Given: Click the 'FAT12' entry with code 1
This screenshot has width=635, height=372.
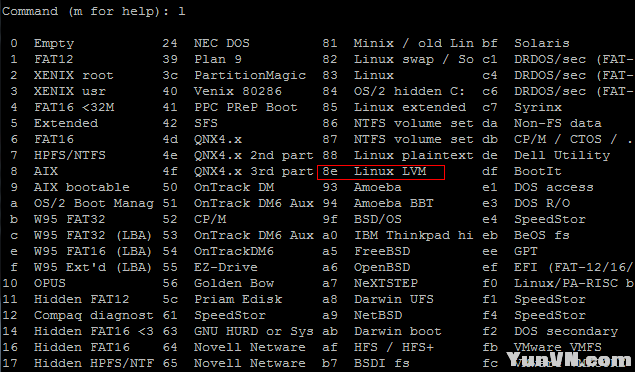Looking at the screenshot, I should (54, 59).
